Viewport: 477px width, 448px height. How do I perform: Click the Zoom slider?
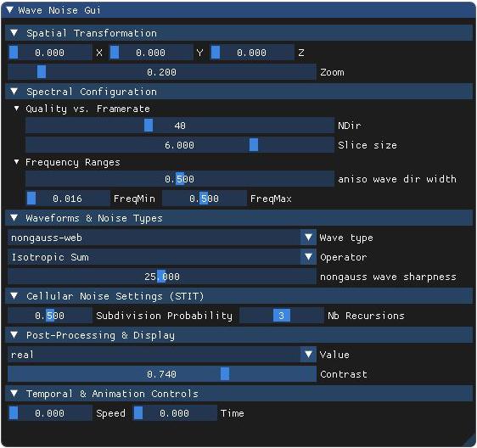pos(162,72)
